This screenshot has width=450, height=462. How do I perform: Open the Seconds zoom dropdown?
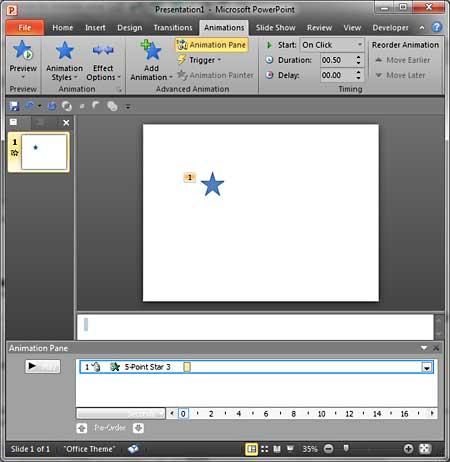pyautogui.click(x=121, y=414)
